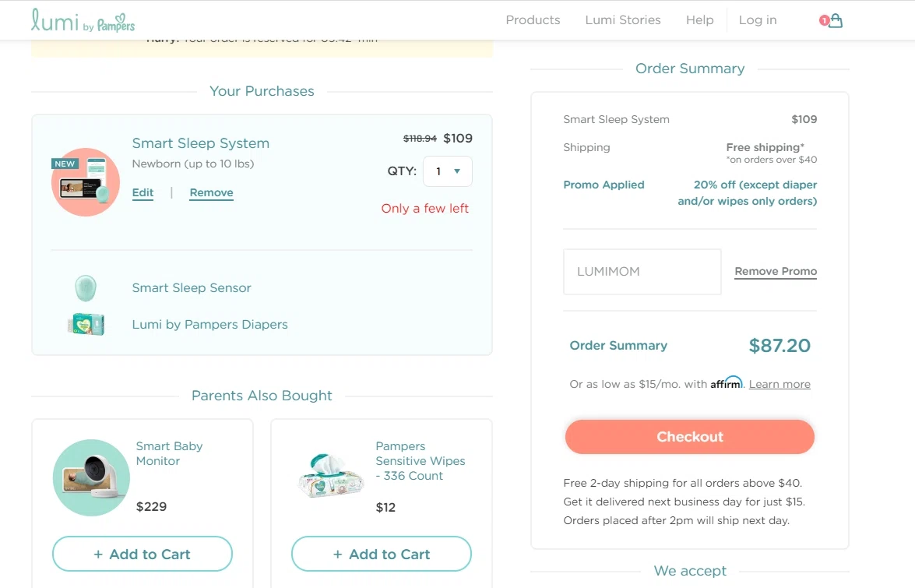
Task: Click the Smart Sleep Sensor icon
Action: (86, 288)
